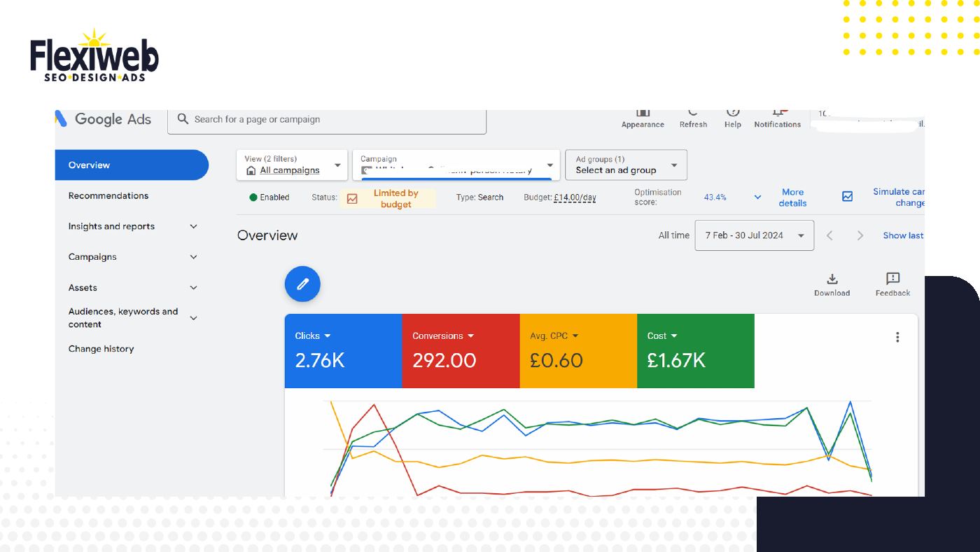Screen dimensions: 980x552
Task: Click the Enabled campaign status
Action: pos(269,198)
